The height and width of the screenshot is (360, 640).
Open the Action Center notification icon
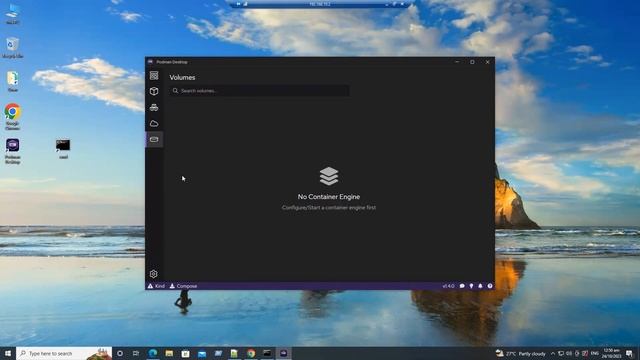click(x=630, y=353)
